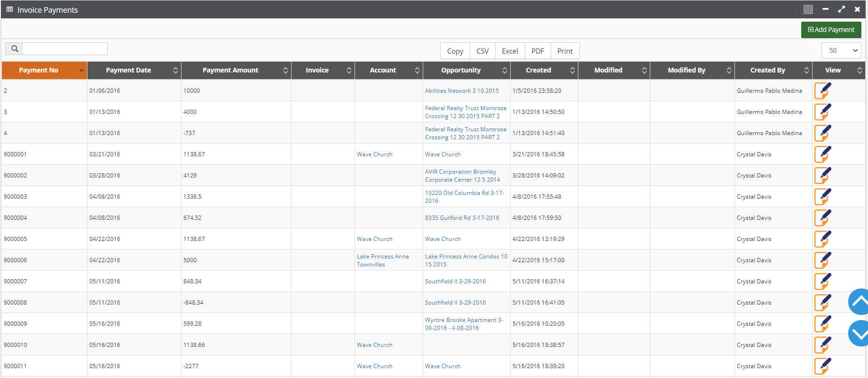Screen dimensions: 868x378
Task: Open Lake Princess Anne Townvillas account link
Action: point(383,260)
